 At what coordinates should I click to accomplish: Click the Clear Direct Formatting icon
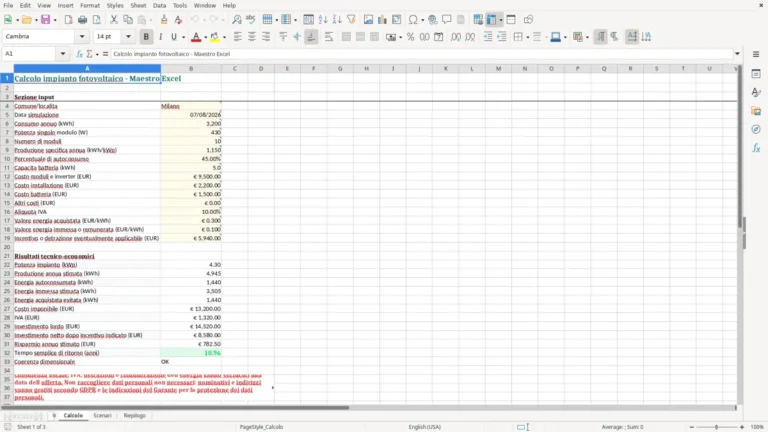pyautogui.click(x=178, y=20)
